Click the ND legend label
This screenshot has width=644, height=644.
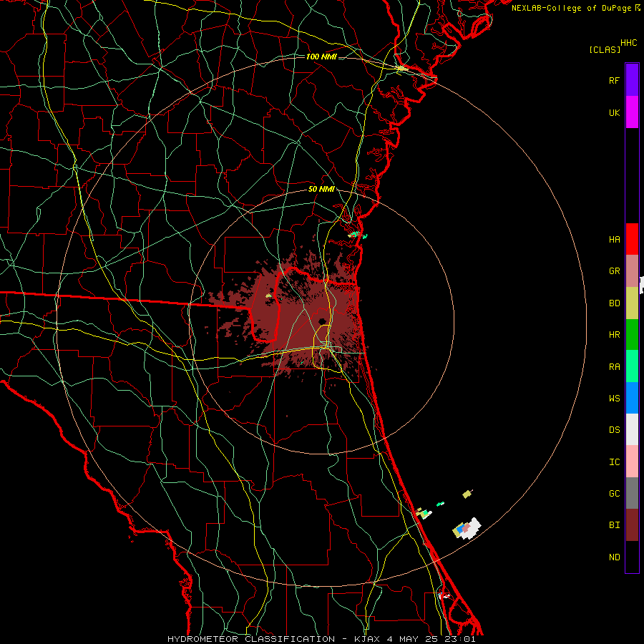[614, 557]
